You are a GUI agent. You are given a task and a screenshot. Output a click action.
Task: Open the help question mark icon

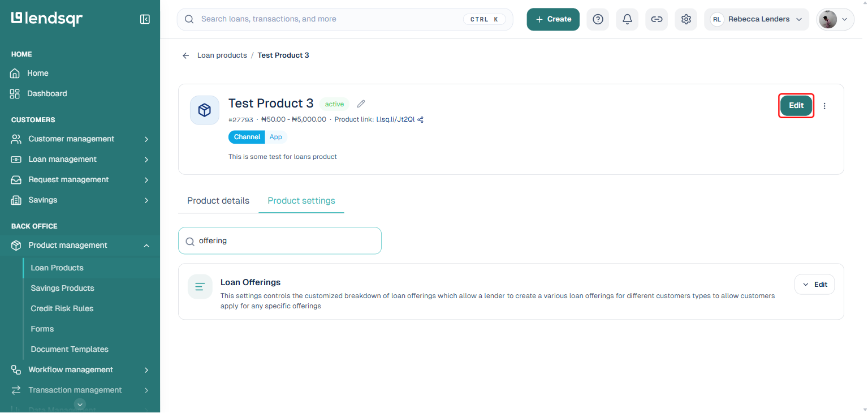pyautogui.click(x=598, y=19)
